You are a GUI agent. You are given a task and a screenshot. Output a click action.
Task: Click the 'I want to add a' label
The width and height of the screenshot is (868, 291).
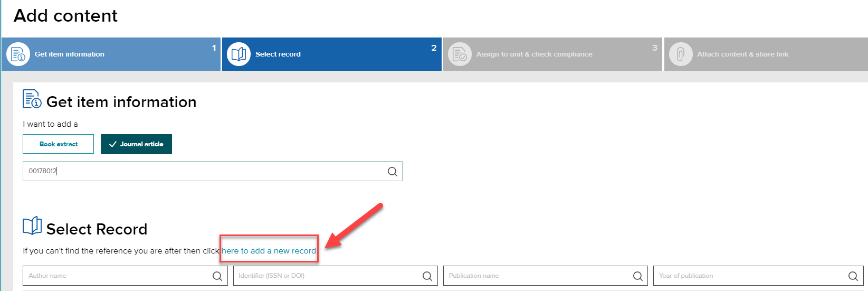(50, 124)
